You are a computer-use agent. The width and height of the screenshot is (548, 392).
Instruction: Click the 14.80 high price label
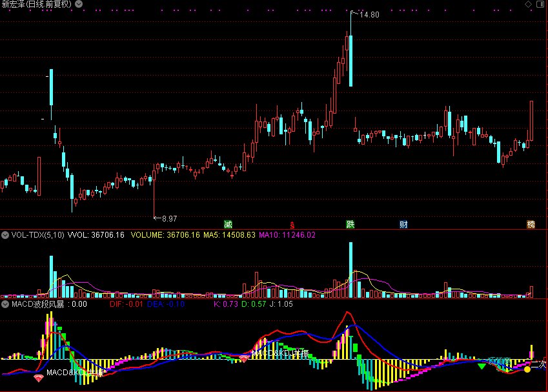click(369, 15)
